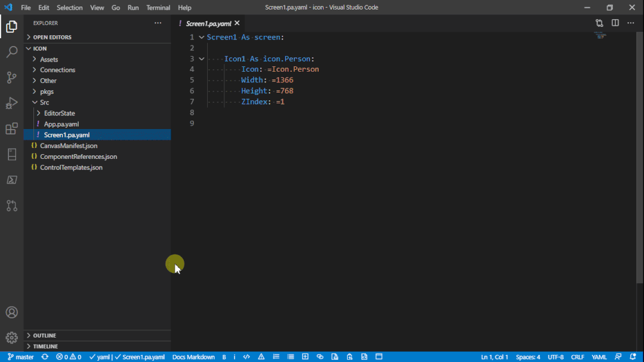Open the errors and warnings count in status bar
Image resolution: width=644 pixels, height=362 pixels.
(x=69, y=357)
